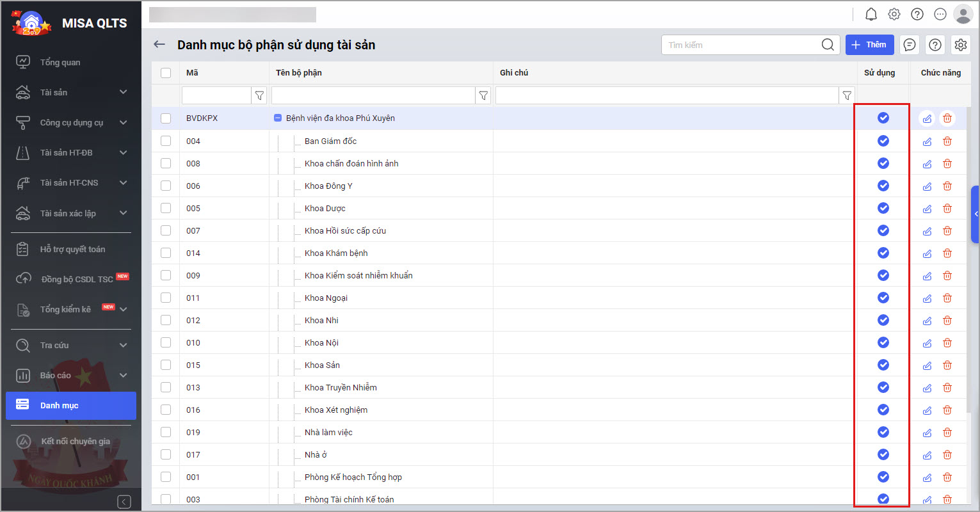Open filter options for Ghi chú column

(x=847, y=95)
